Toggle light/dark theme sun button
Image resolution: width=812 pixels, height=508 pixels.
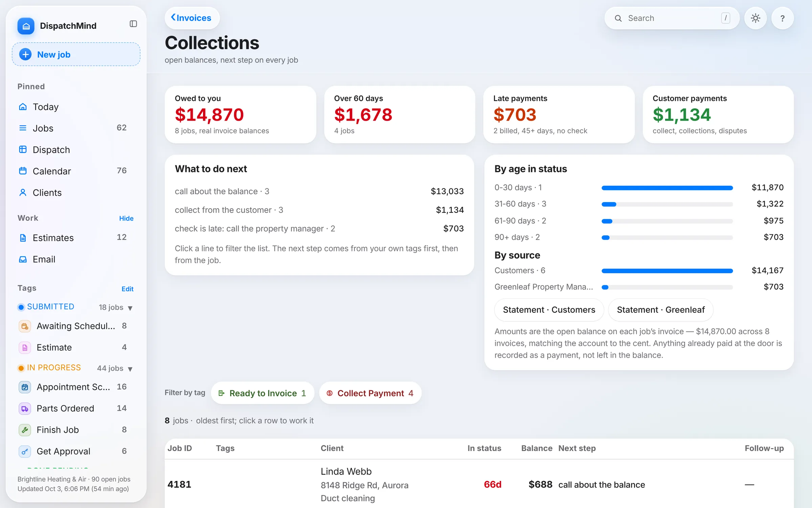tap(755, 18)
